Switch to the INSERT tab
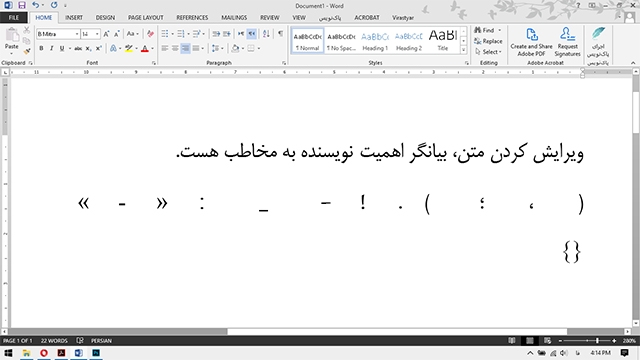Viewport: 640px width, 360px height. tap(74, 18)
